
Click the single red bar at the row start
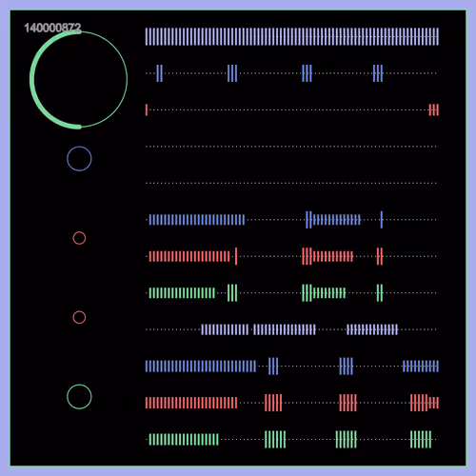(x=147, y=109)
